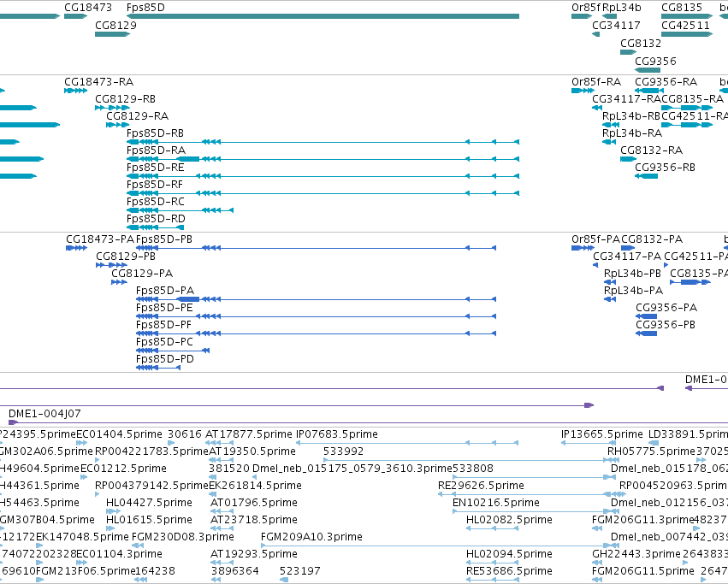Open the Fps85D-PA protein label
Viewport: 728px width, 584px height.
[x=165, y=291]
